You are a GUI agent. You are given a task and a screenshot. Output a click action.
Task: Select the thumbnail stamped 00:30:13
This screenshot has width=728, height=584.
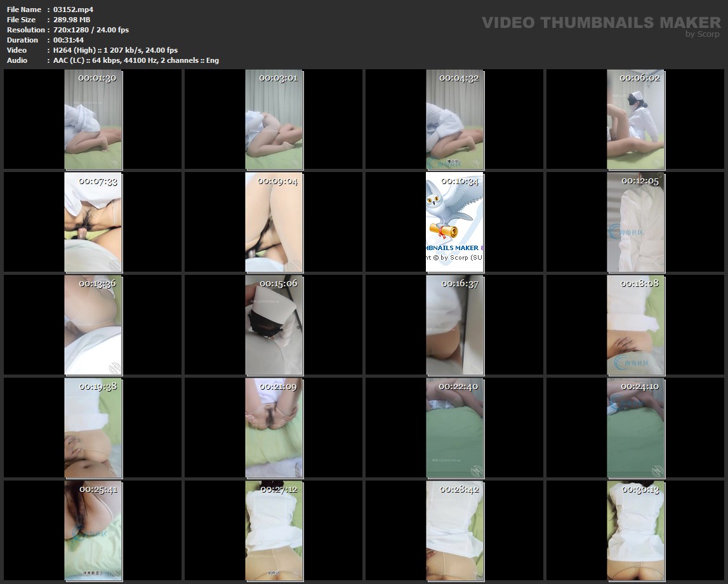coord(636,531)
